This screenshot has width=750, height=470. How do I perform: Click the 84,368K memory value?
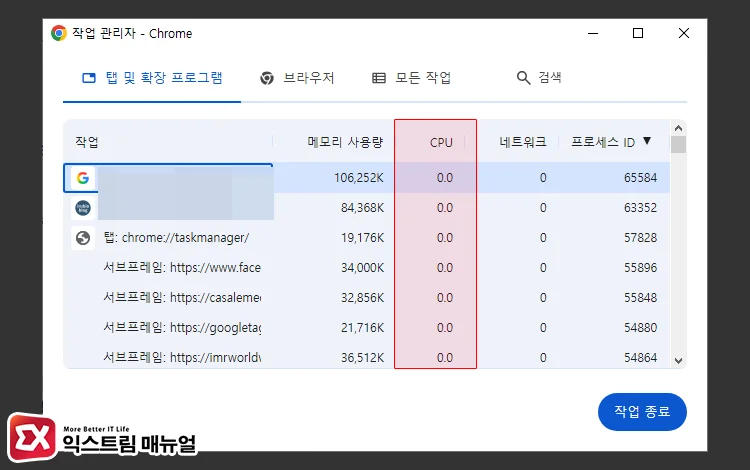pos(362,208)
